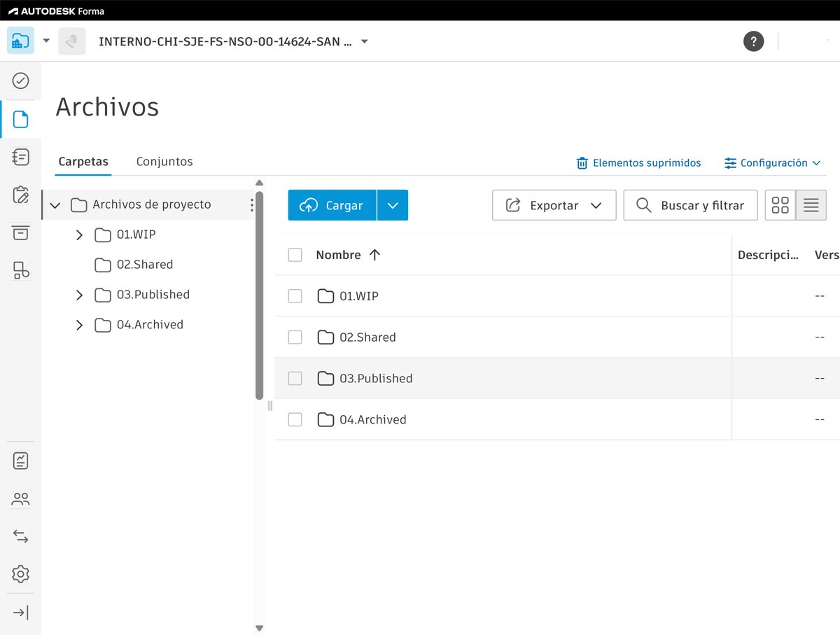
Task: Click the Cargar upload button
Action: [x=332, y=205]
